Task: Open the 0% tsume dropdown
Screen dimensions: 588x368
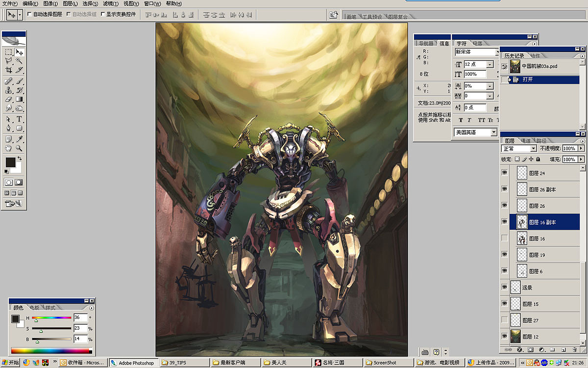Action: coord(490,86)
